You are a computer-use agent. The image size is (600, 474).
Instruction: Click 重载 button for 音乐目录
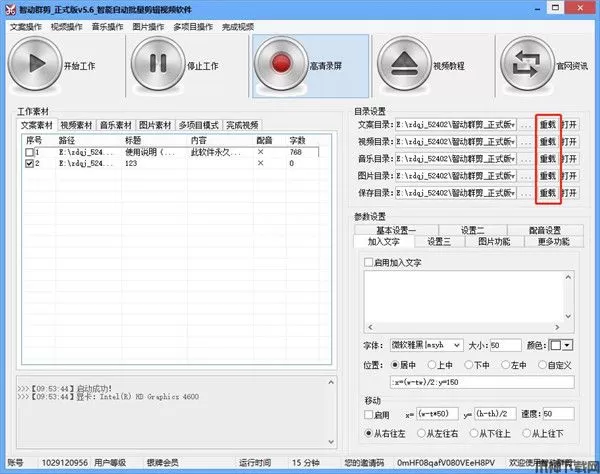(x=547, y=159)
